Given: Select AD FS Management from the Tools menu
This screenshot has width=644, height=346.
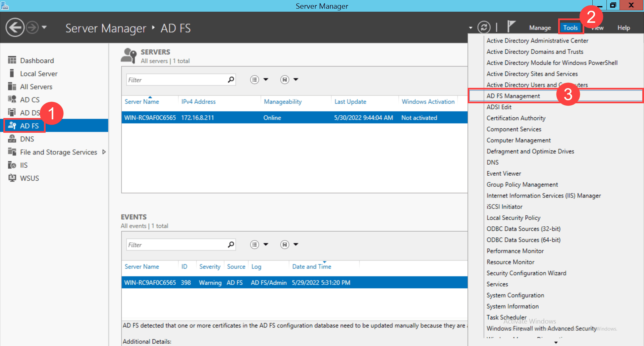Looking at the screenshot, I should [513, 96].
